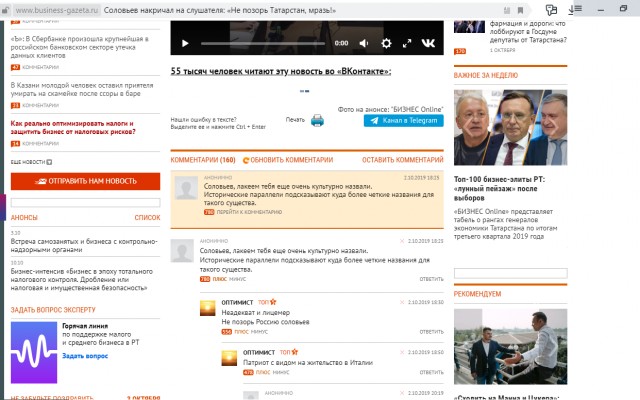
Task: Switch video to fullscreen mode
Action: coord(407,43)
